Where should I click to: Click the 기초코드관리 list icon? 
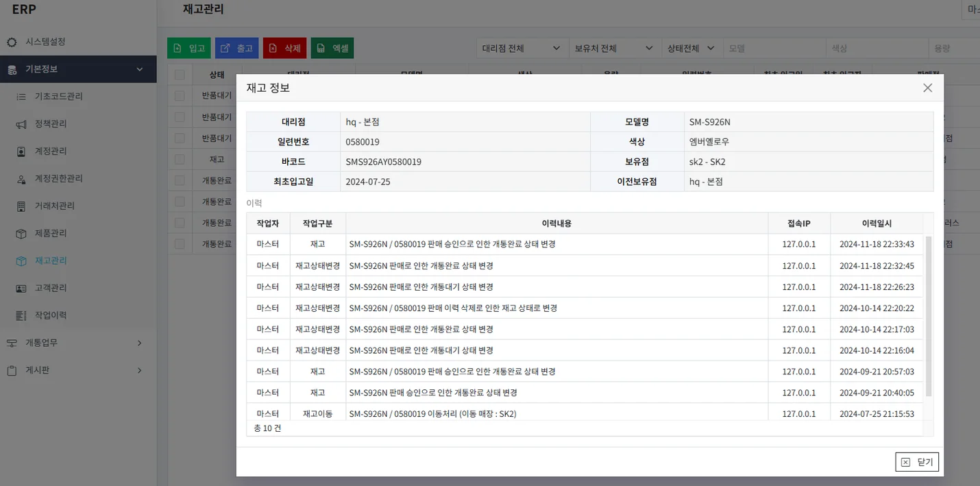(x=21, y=97)
